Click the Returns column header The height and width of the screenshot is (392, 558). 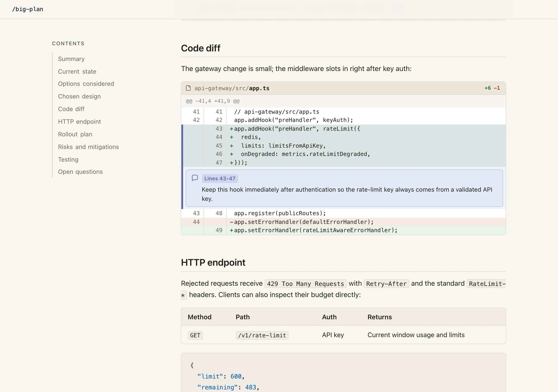[380, 317]
